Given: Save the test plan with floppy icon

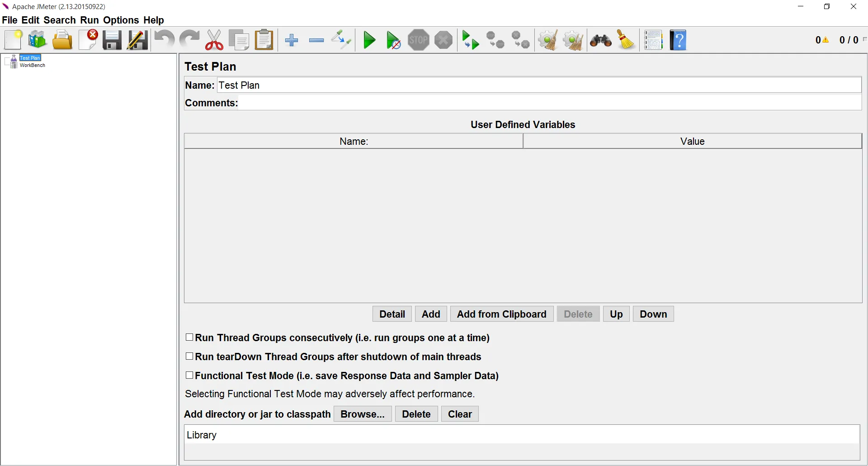Looking at the screenshot, I should pos(112,40).
